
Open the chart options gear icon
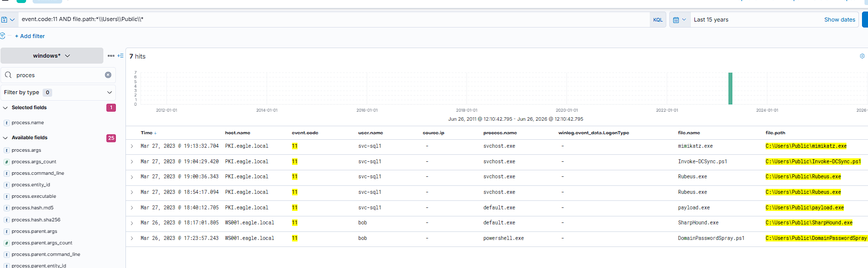(862, 56)
